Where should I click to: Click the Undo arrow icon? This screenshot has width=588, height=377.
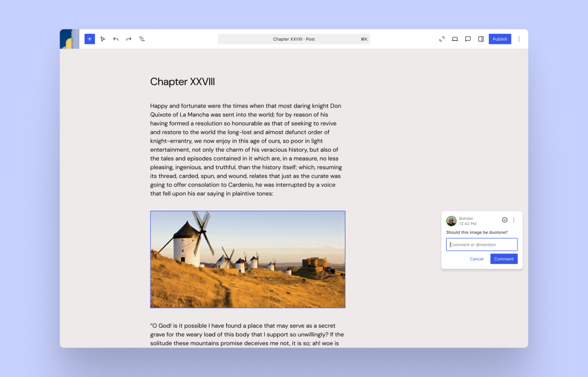coord(115,39)
